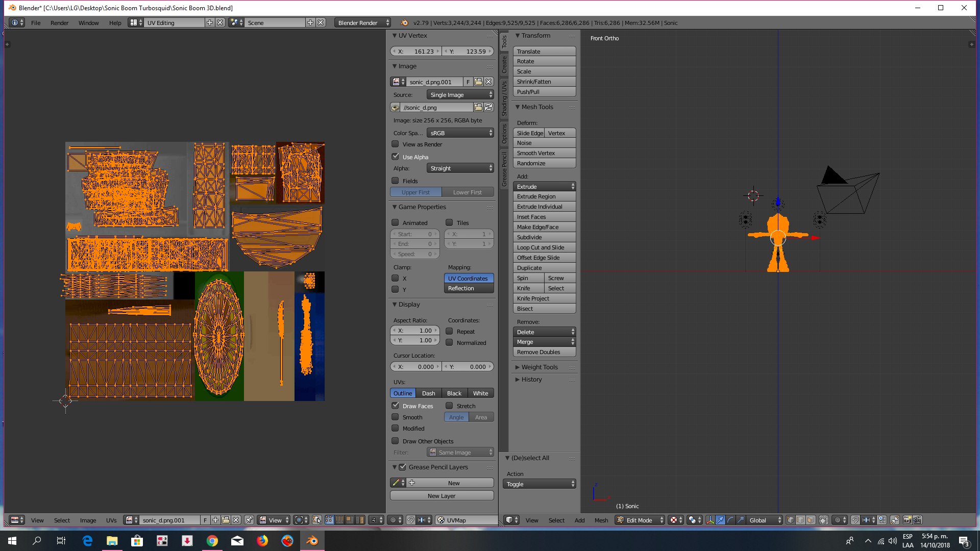Click the pin image icon in UV editor header
This screenshot has height=551, width=980.
[x=249, y=520]
